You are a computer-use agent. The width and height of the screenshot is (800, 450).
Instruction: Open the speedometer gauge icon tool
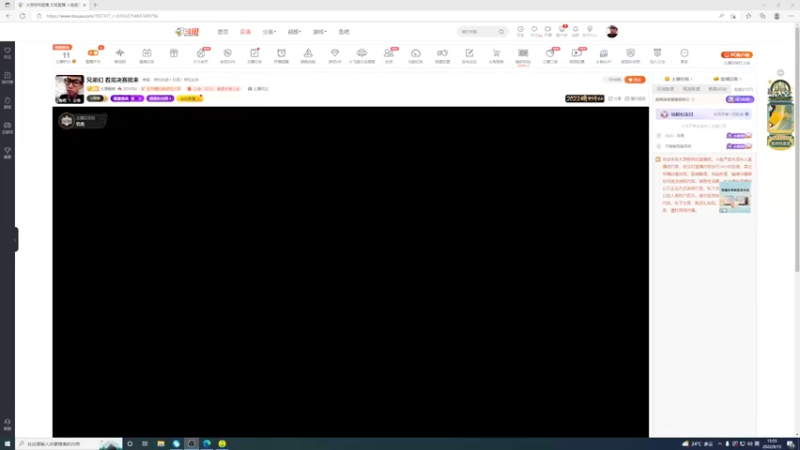(416, 53)
